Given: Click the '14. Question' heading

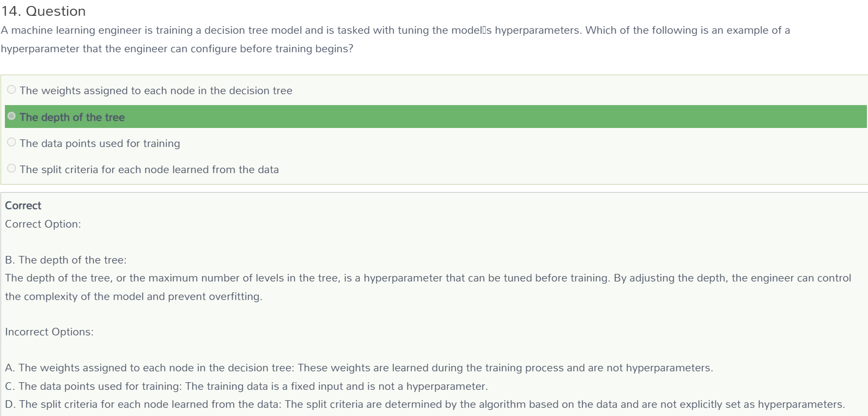Looking at the screenshot, I should [43, 11].
